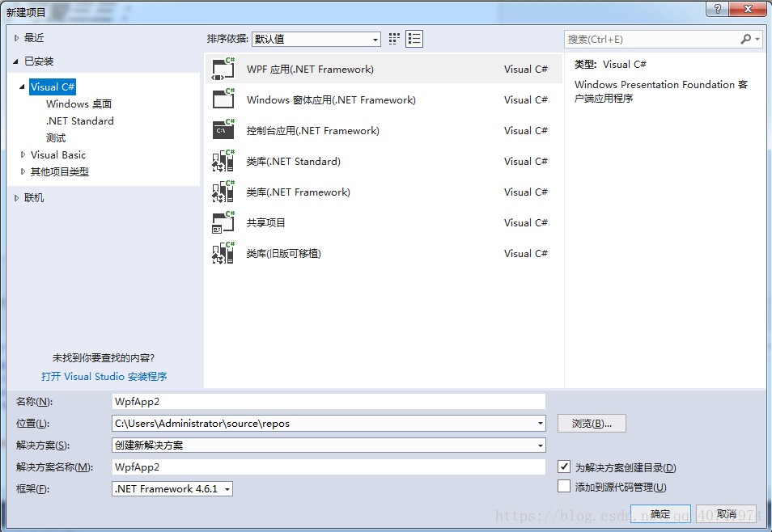Expand the Visual Basic tree node
The height and width of the screenshot is (532, 772).
[23, 154]
